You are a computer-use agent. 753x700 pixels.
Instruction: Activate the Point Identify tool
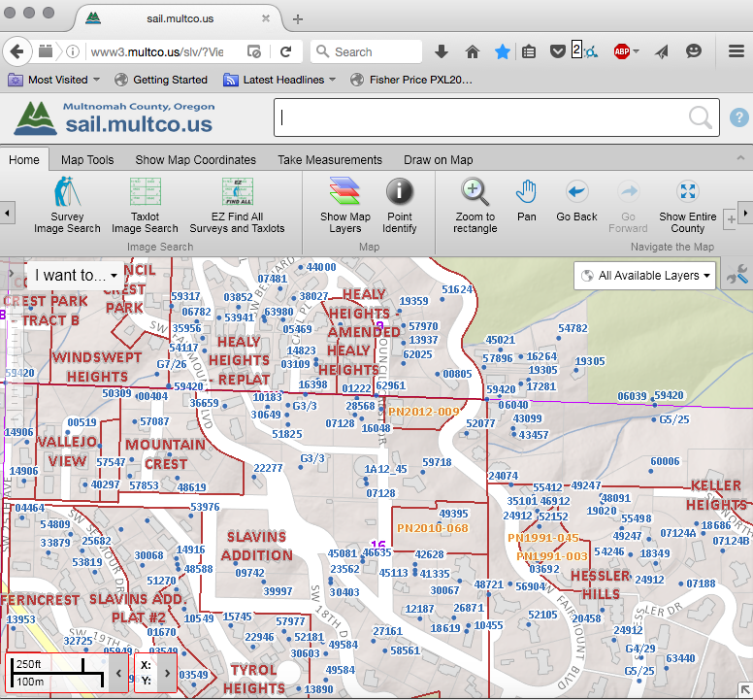click(x=399, y=205)
